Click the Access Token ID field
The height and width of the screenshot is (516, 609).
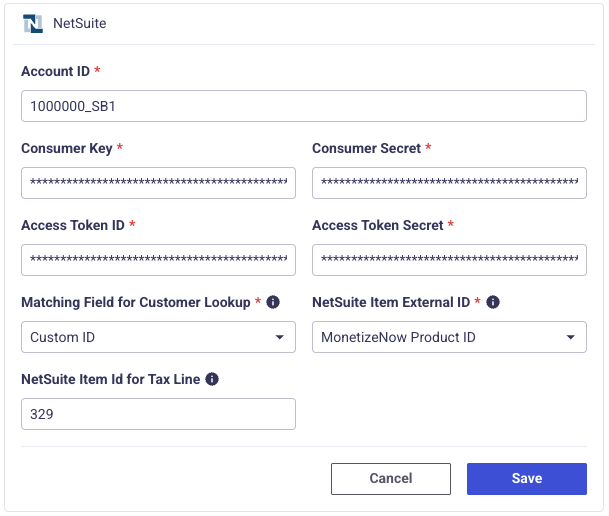click(x=158, y=260)
